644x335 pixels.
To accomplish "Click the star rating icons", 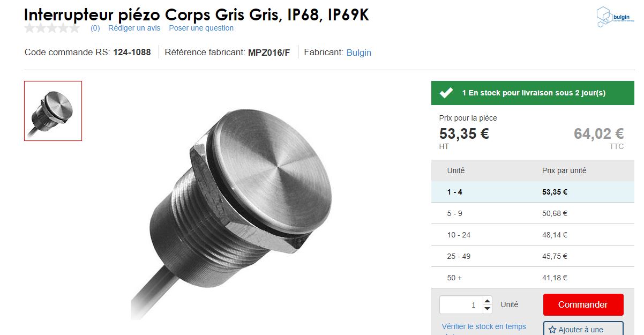I will (52, 28).
